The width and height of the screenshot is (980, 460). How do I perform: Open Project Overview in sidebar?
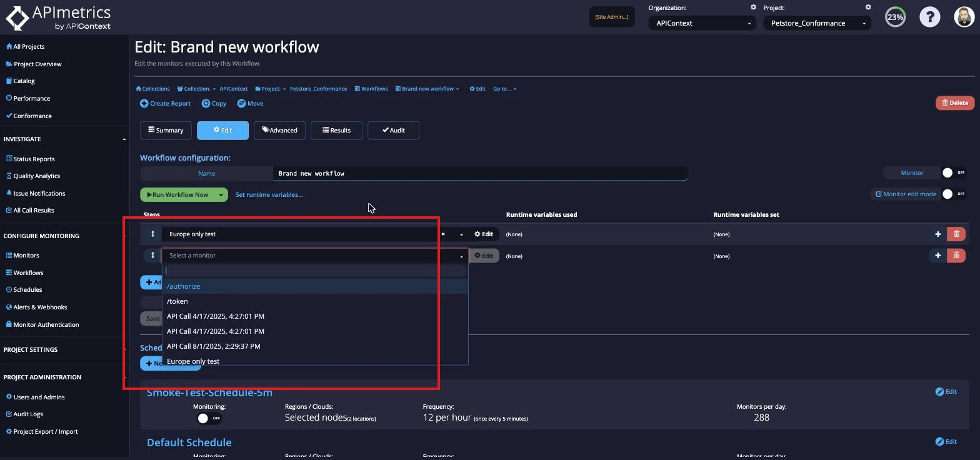pyautogui.click(x=34, y=64)
